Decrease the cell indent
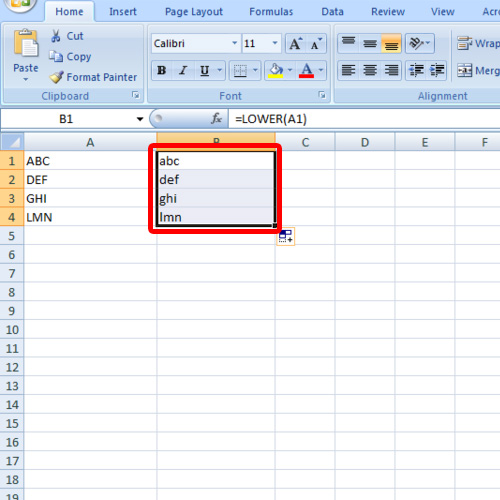 click(416, 70)
